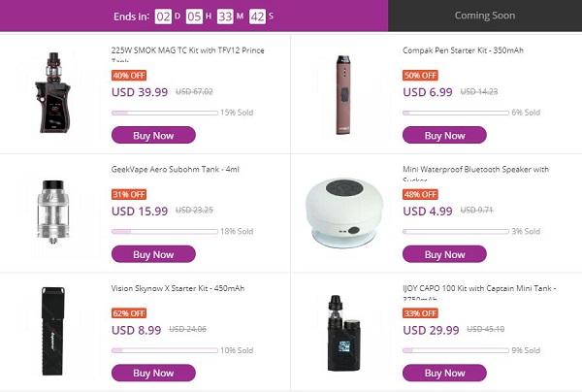Click Buy Now for IJOY CAPO 100
The height and width of the screenshot is (392, 582).
[444, 373]
